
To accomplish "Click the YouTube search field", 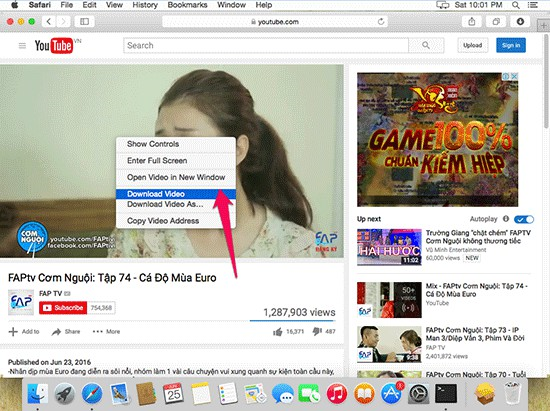I will coord(266,45).
